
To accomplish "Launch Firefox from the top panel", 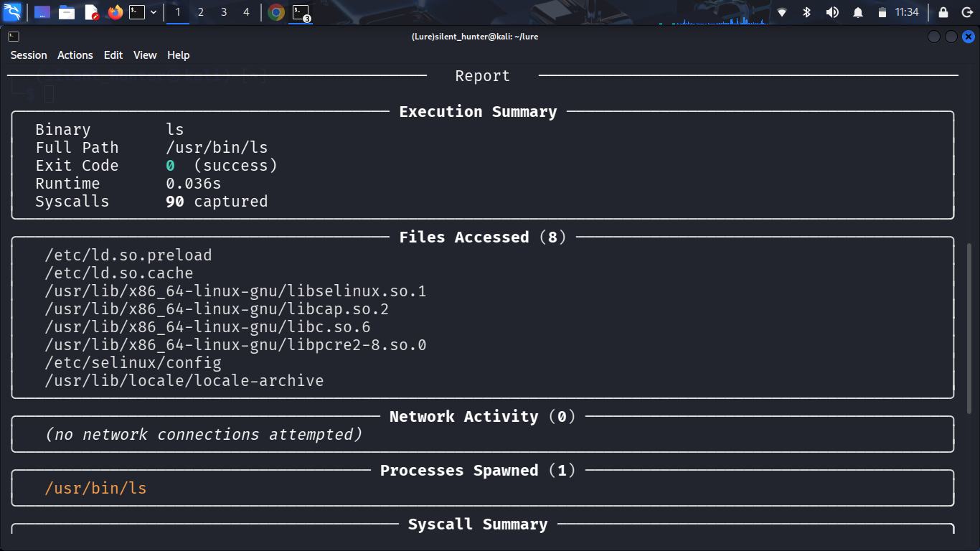I will 115,12.
